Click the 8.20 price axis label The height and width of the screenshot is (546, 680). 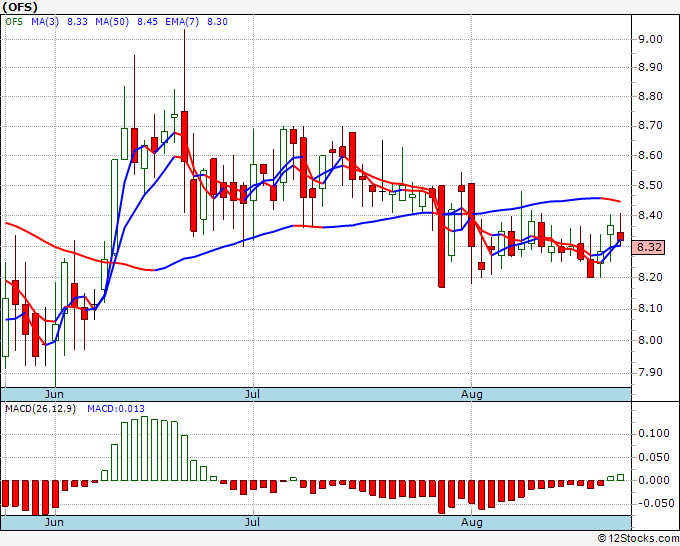[x=651, y=277]
